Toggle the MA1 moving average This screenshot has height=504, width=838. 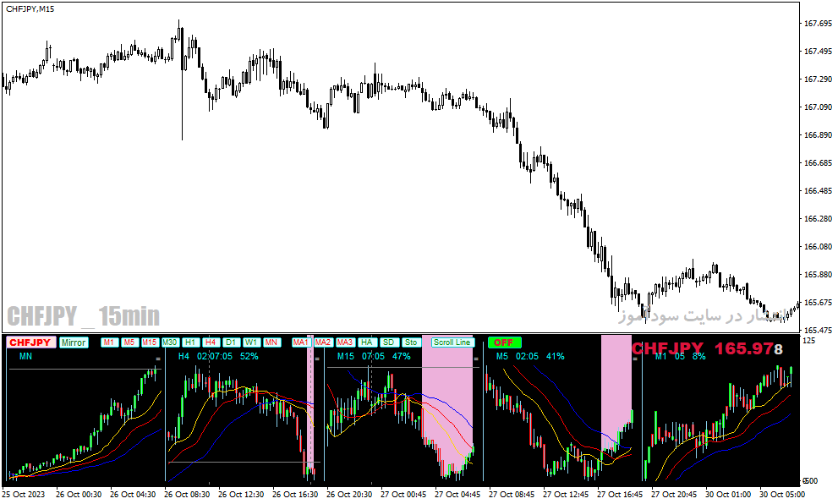(300, 342)
